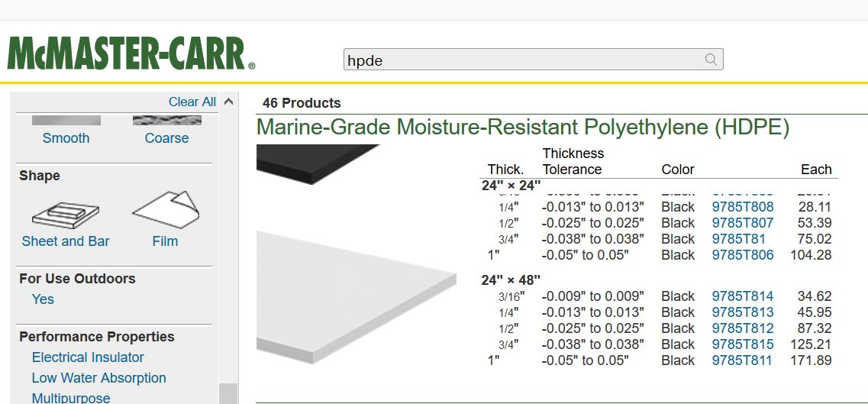Click the search box containing hpde
The image size is (868, 404).
[x=533, y=60]
